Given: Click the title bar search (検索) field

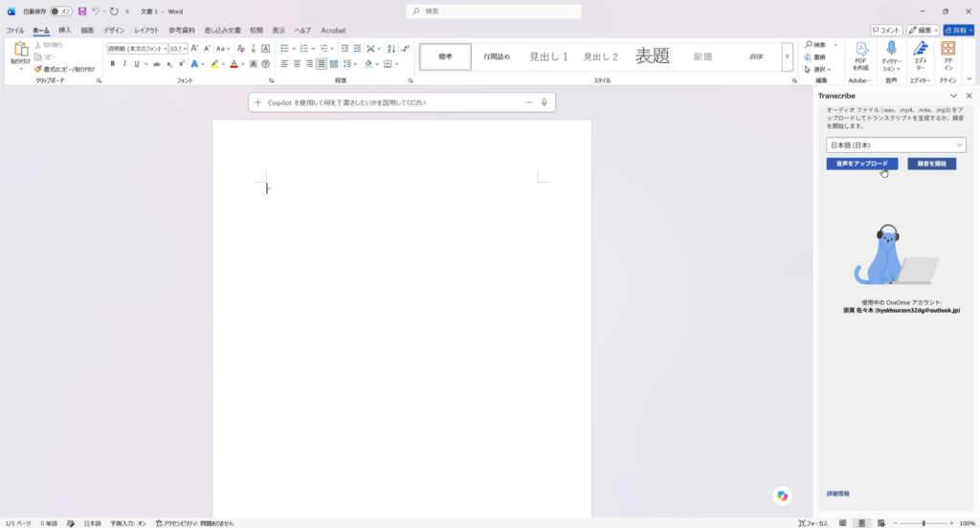Looking at the screenshot, I should tap(494, 11).
